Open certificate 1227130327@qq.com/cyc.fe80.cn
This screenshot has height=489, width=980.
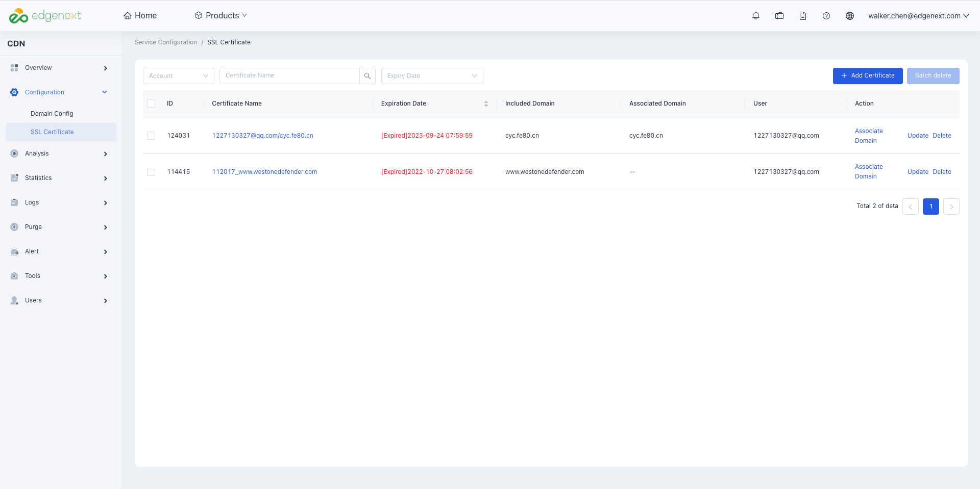point(263,136)
